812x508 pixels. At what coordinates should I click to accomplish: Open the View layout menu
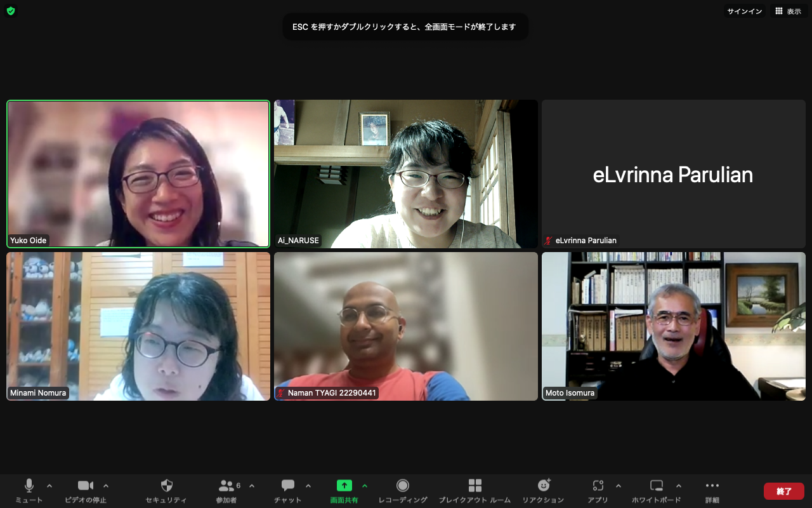pos(788,11)
